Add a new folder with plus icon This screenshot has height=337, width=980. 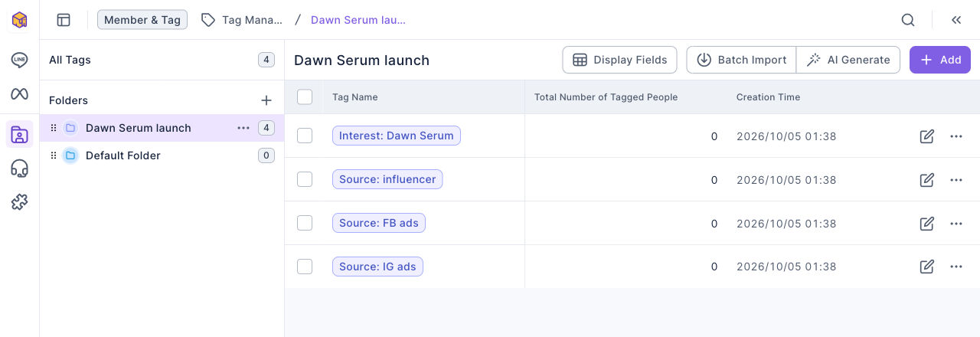pos(266,100)
